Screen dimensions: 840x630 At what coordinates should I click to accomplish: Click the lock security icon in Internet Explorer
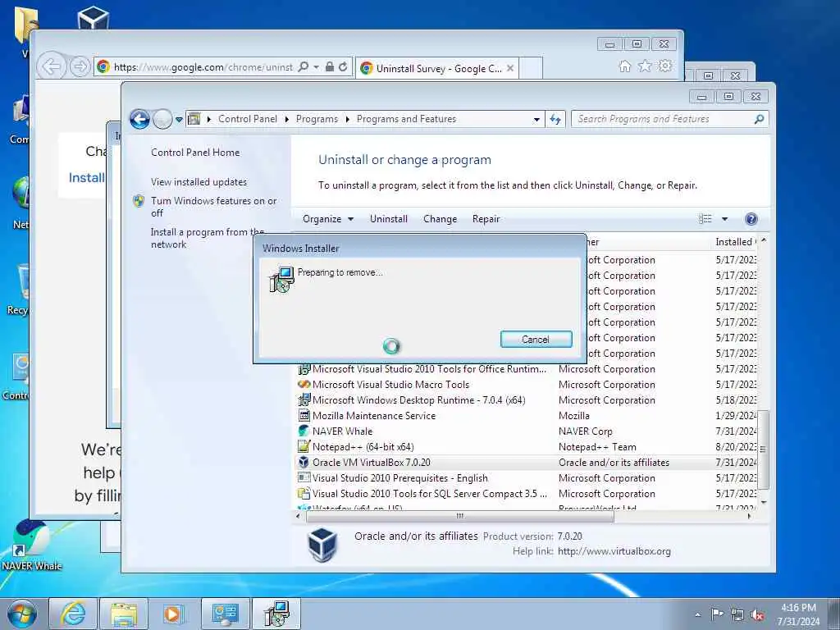pyautogui.click(x=330, y=67)
